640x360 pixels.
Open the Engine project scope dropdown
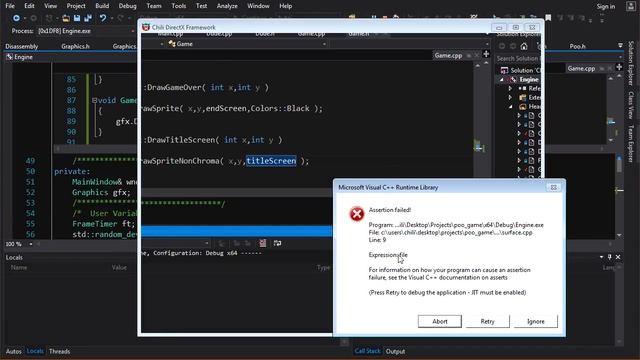click(70, 57)
